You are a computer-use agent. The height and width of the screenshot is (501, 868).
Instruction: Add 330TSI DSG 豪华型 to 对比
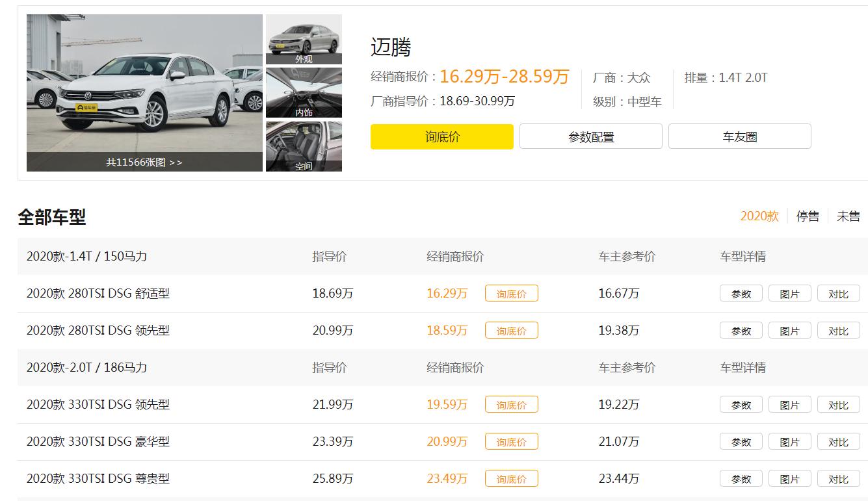click(838, 442)
